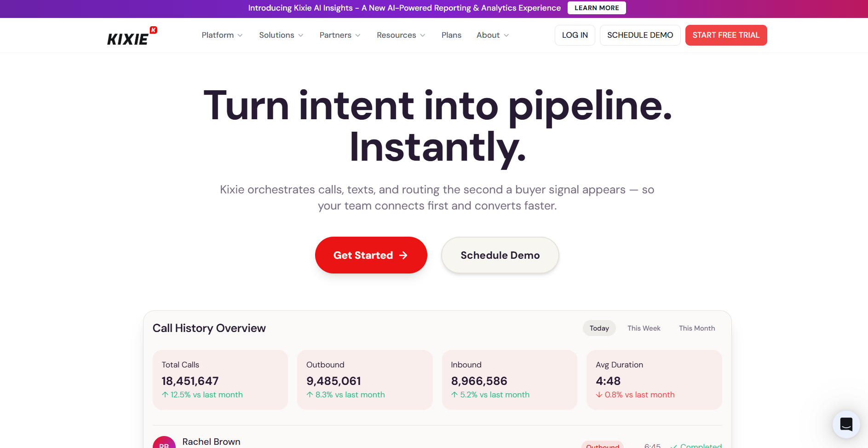Open the chat widget icon
This screenshot has width=868, height=448.
(846, 424)
